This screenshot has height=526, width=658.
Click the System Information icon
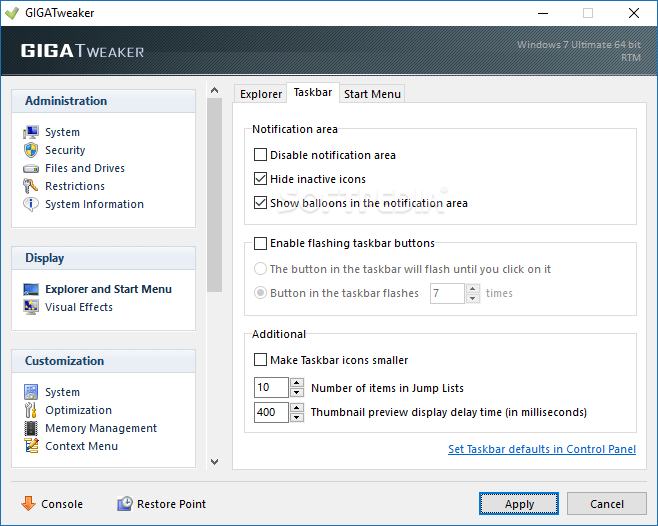pyautogui.click(x=31, y=204)
